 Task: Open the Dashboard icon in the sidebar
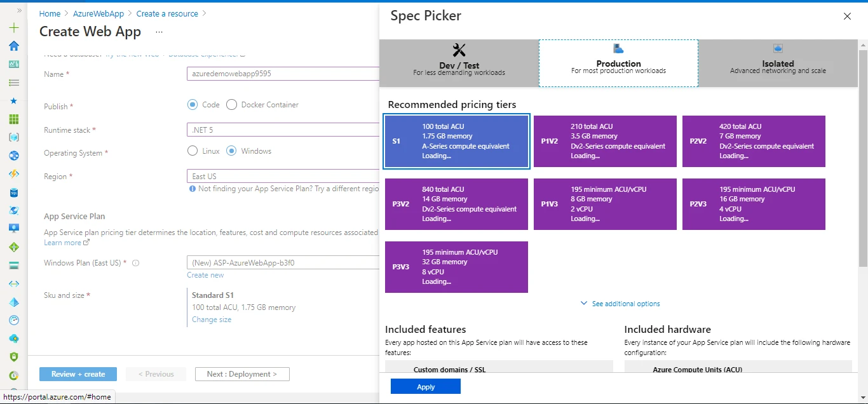(x=13, y=64)
